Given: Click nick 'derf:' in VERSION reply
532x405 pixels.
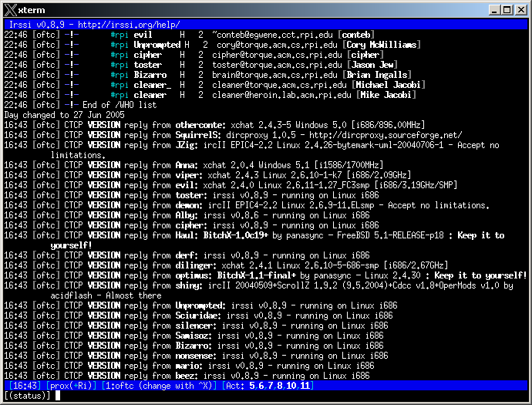Looking at the screenshot, I should [187, 255].
